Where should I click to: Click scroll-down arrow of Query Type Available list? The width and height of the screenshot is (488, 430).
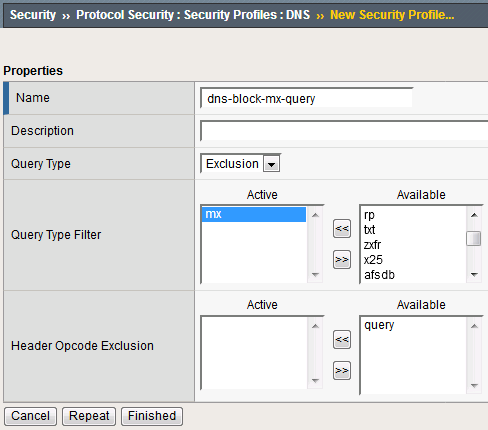point(474,275)
